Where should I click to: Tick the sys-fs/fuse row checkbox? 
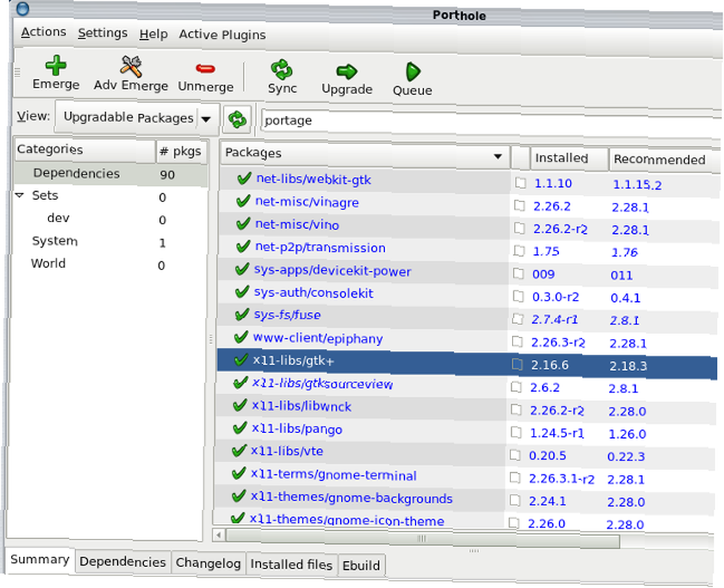pos(518,319)
